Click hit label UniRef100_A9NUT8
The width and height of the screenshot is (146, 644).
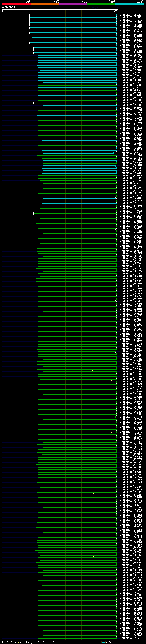(x=131, y=42)
